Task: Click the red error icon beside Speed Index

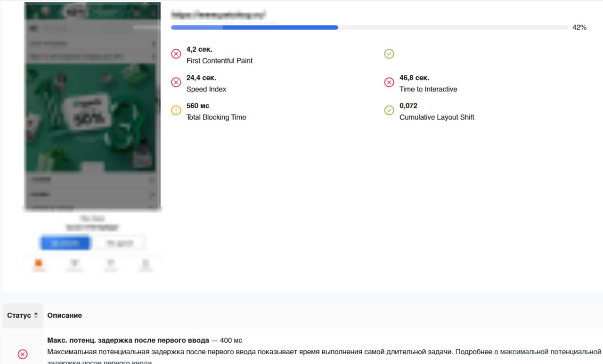Action: pyautogui.click(x=176, y=82)
